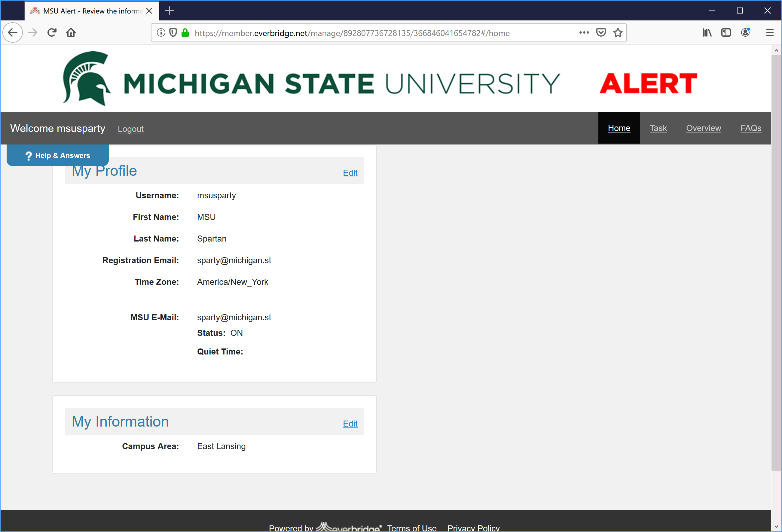Click the Home navigation tab
782x532 pixels.
[x=619, y=128]
